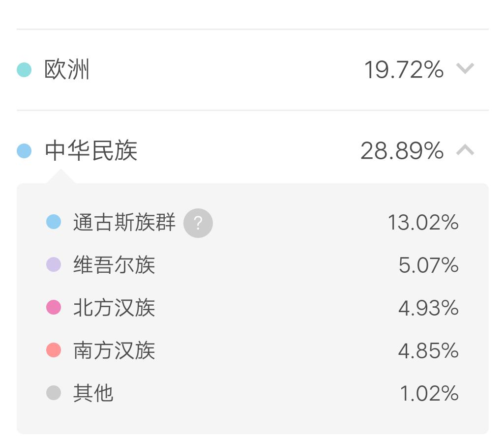504x436 pixels.
Task: Click the blue dot for 通古斯族群
Action: tap(54, 222)
